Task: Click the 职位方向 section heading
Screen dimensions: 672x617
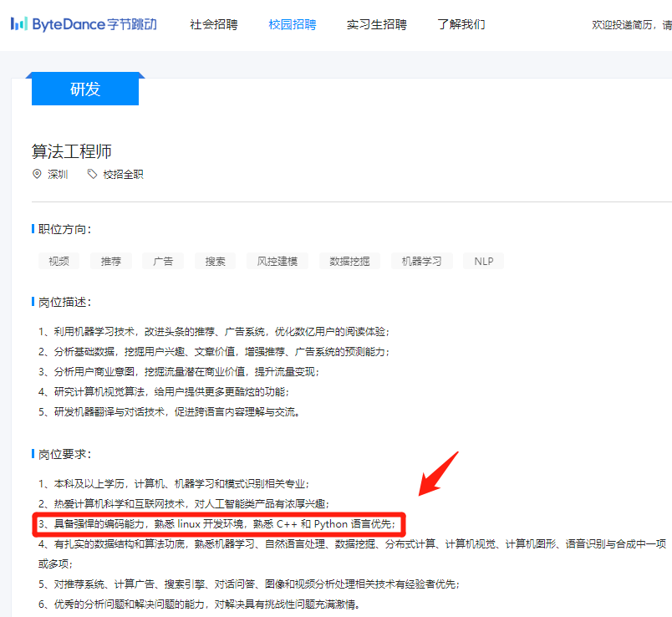Action: pyautogui.click(x=64, y=229)
